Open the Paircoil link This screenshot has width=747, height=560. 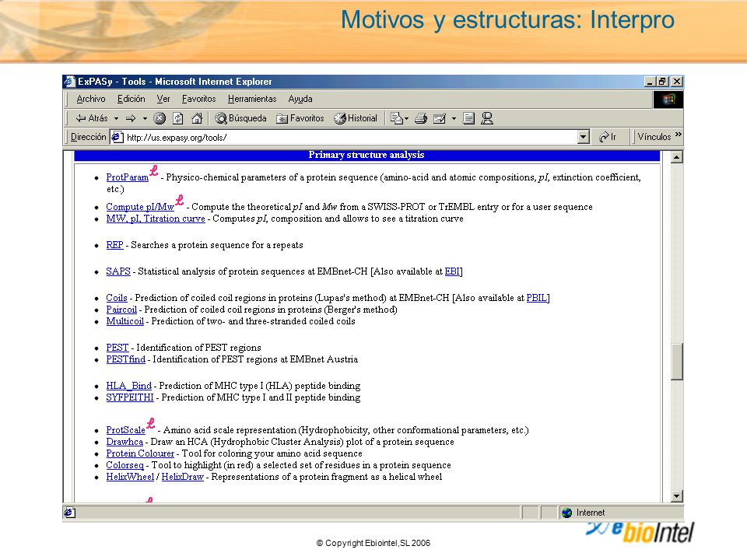tap(121, 310)
